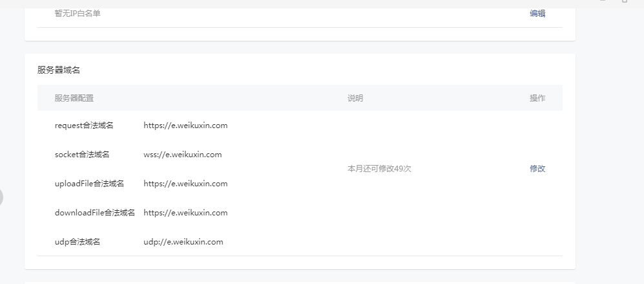The width and height of the screenshot is (644, 284).
Task: Select the udp合法域名 label
Action: (78, 241)
